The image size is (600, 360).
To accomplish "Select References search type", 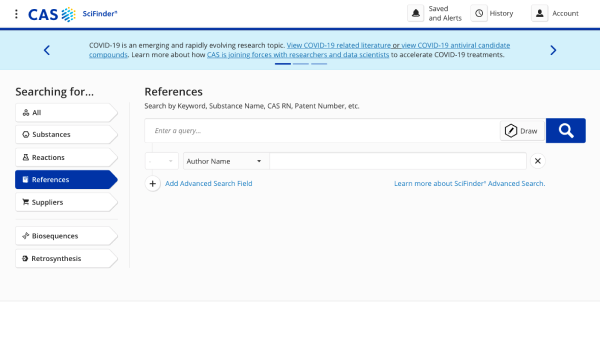I will point(66,179).
